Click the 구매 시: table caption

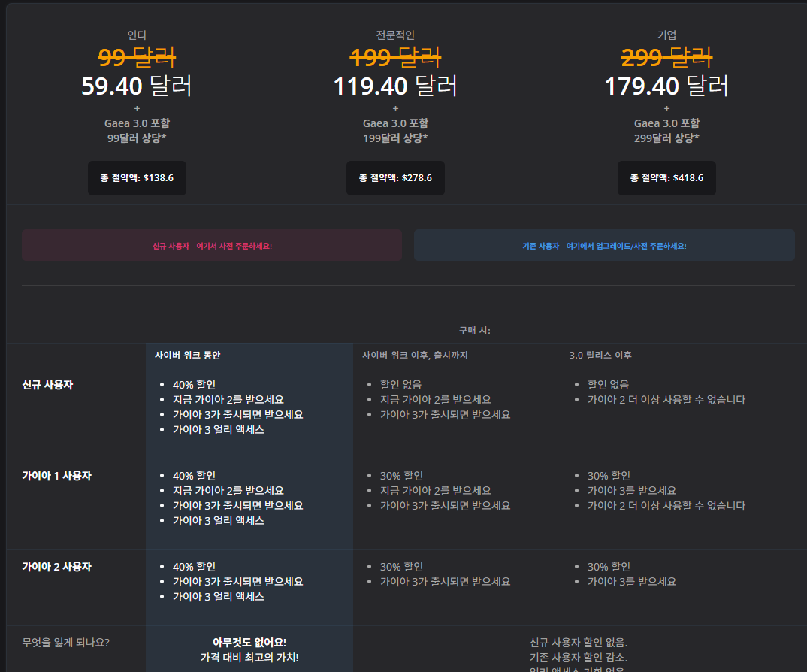[475, 330]
